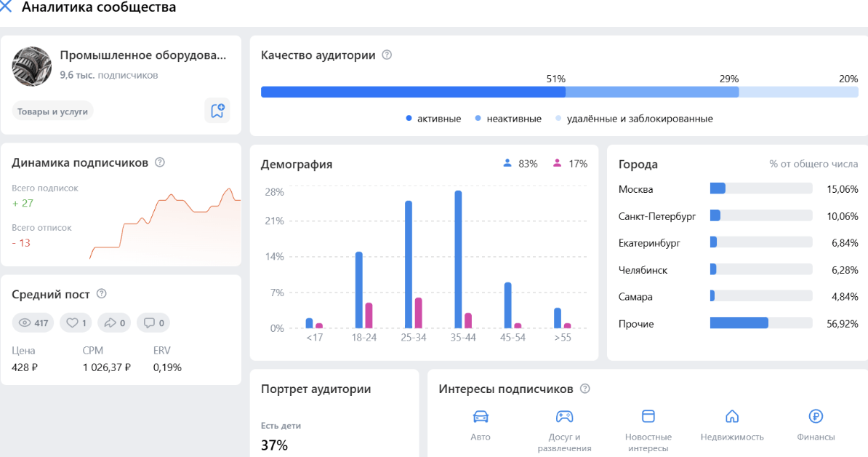Click the '+ 27' subscriptions value
Image resolution: width=868 pixels, height=457 pixels.
pyautogui.click(x=23, y=203)
